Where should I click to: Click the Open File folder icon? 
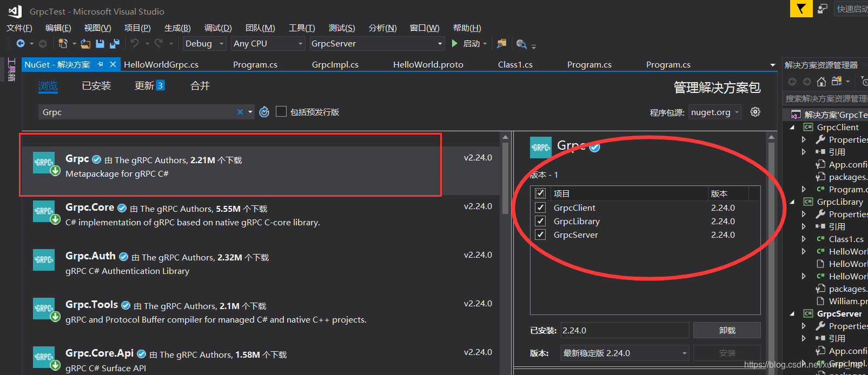(x=85, y=43)
